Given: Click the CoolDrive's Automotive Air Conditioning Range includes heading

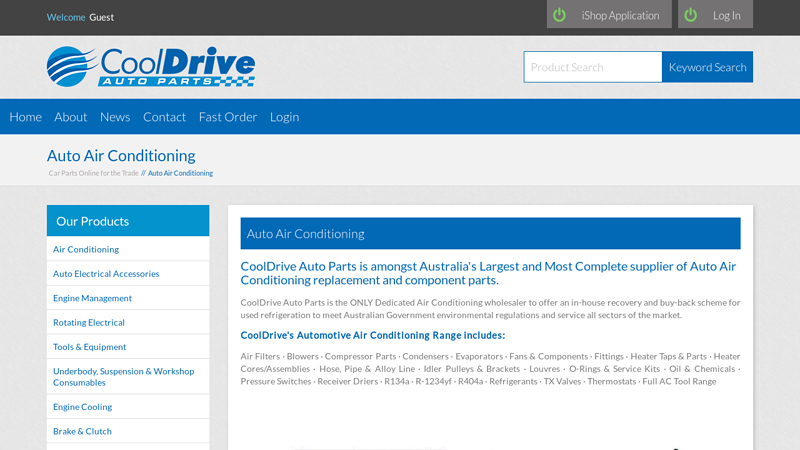Looking at the screenshot, I should pyautogui.click(x=372, y=335).
